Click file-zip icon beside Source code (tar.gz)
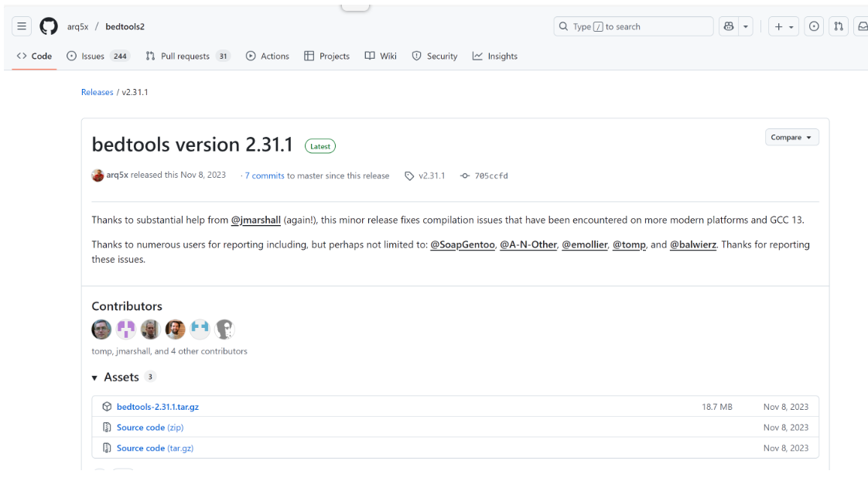The width and height of the screenshot is (868, 481). pos(107,449)
